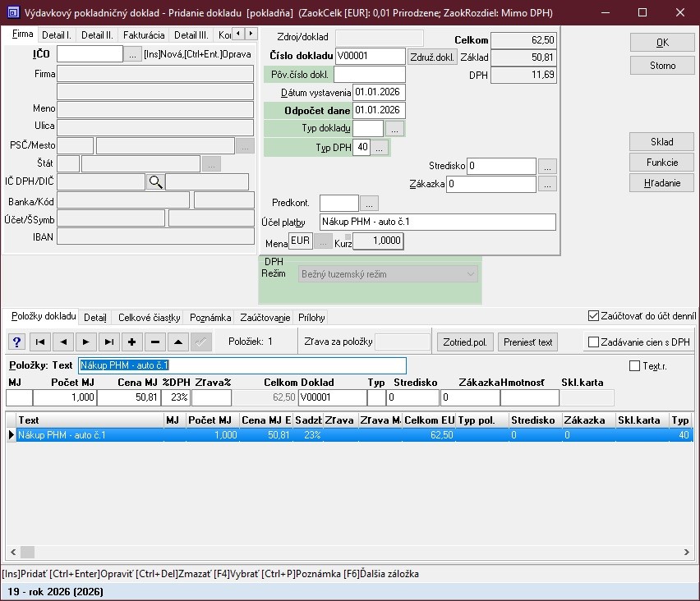Click the blue question mark help icon
Image resolution: width=700 pixels, height=601 pixels.
(x=16, y=342)
